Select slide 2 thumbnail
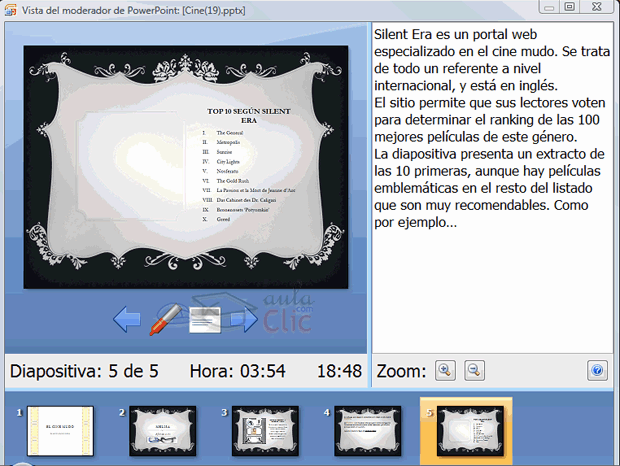The width and height of the screenshot is (620, 466). pos(162,431)
